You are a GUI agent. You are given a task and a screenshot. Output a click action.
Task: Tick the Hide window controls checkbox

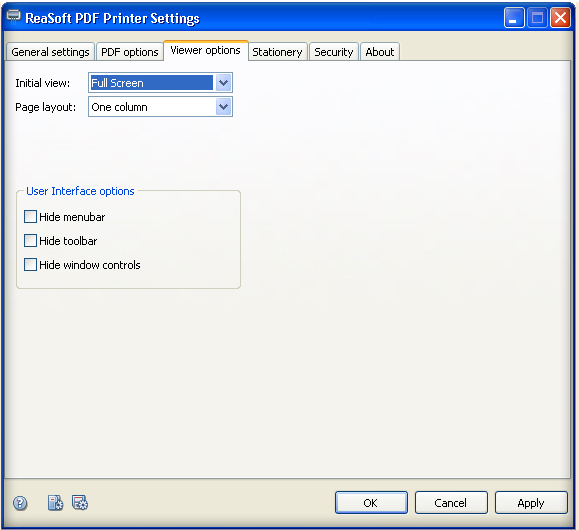30,264
